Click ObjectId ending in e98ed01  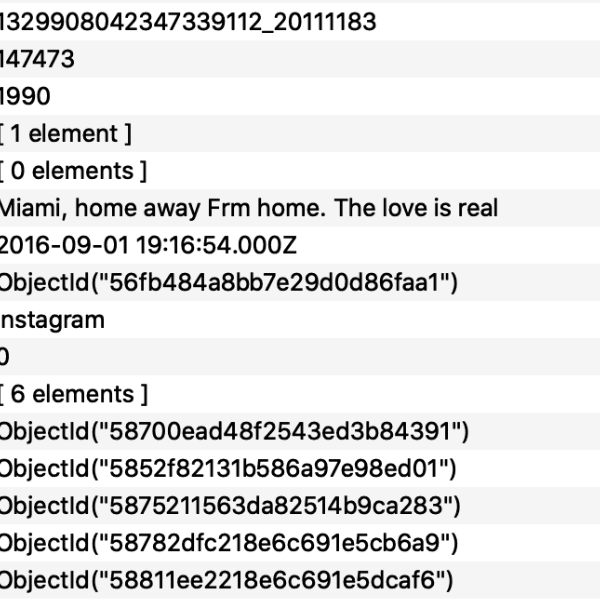(228, 468)
